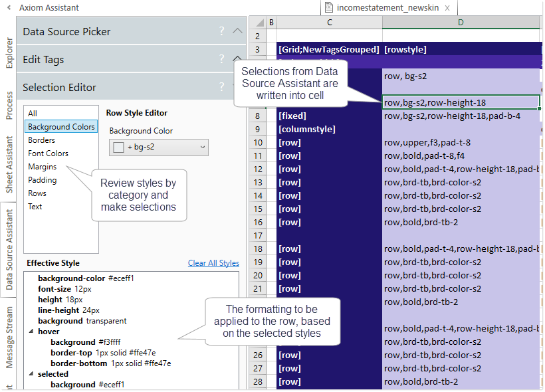Click the Clear All Styles link
545x392 pixels.
pyautogui.click(x=213, y=263)
